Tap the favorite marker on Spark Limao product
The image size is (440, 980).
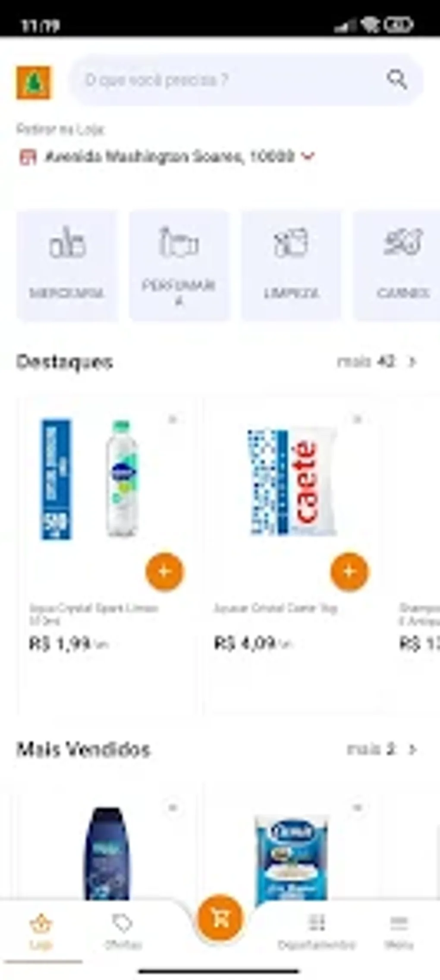click(x=174, y=418)
